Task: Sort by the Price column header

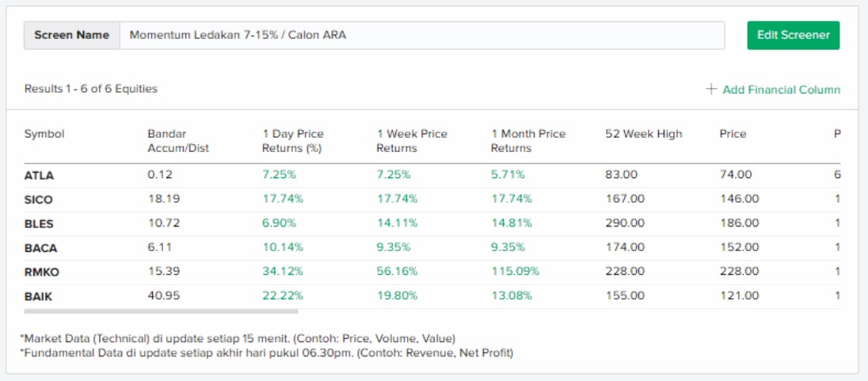Action: 733,134
